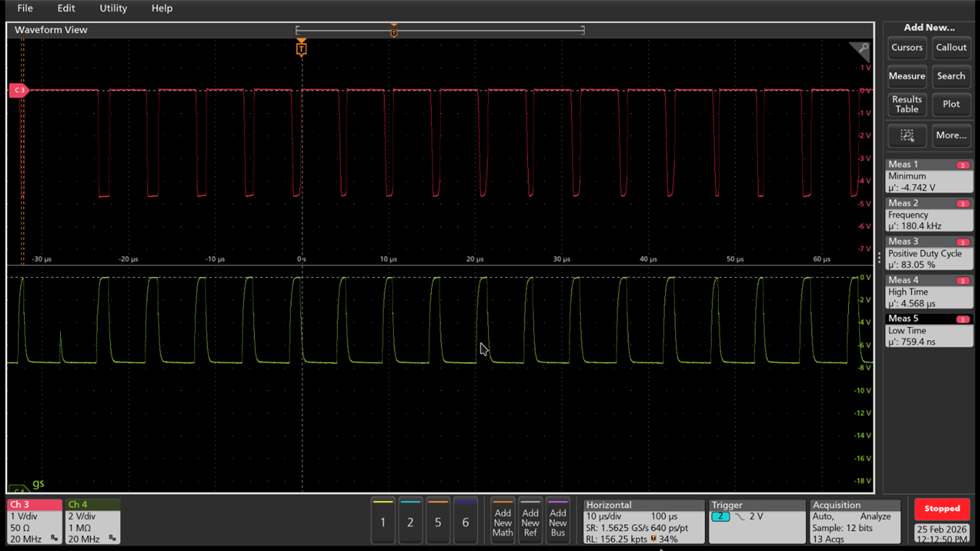The height and width of the screenshot is (551, 980).
Task: Click the Meas 3 channel 3 source badge
Action: 963,242
